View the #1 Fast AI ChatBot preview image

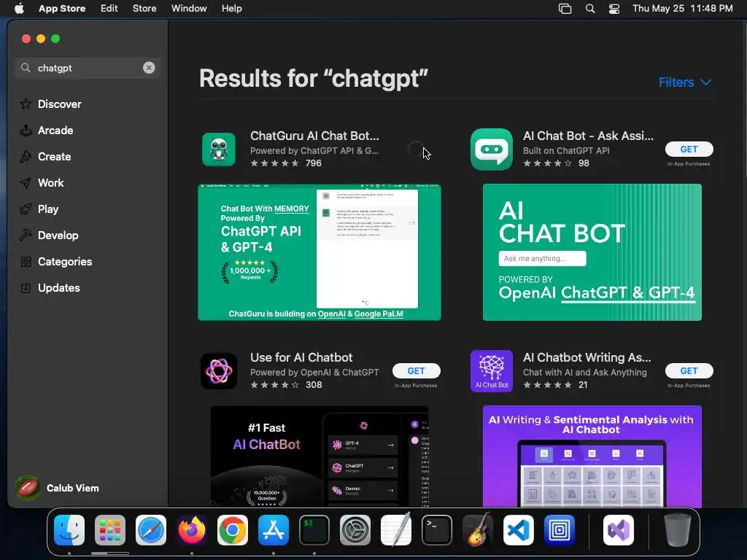pyautogui.click(x=320, y=456)
